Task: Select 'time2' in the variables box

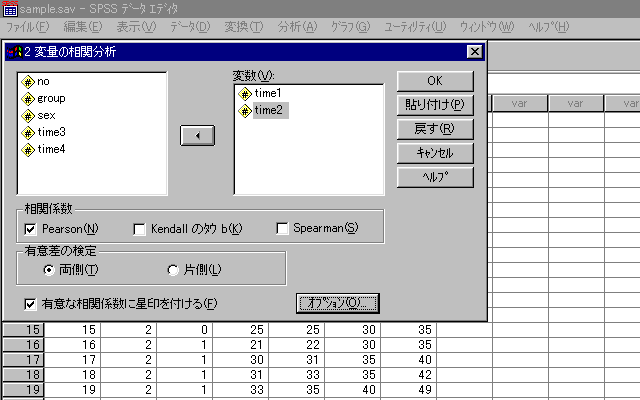Action: (268, 110)
